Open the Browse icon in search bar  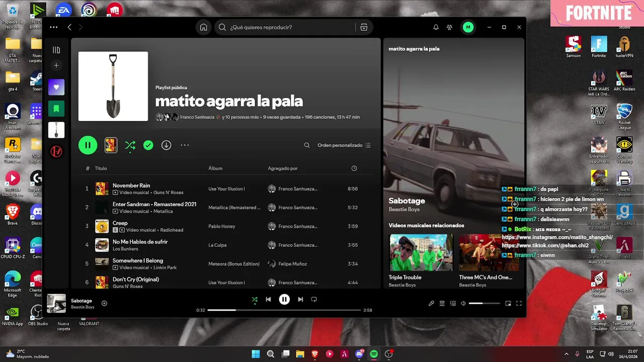(x=364, y=27)
